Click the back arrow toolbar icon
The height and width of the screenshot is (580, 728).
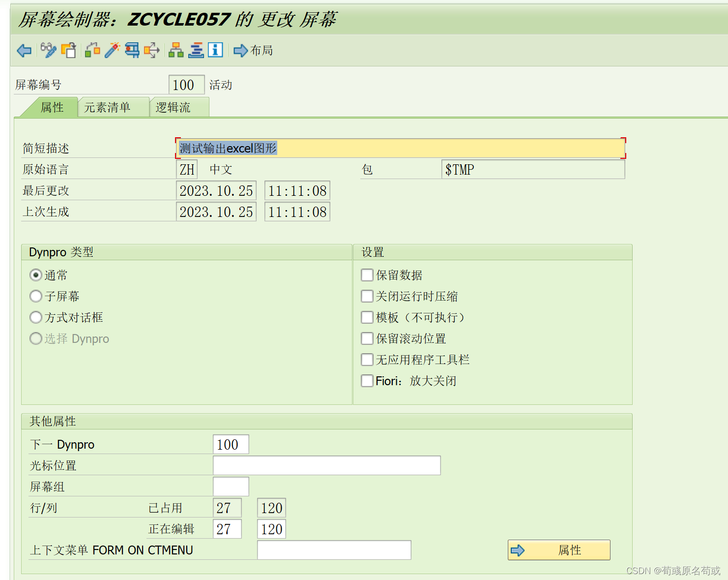pos(24,50)
